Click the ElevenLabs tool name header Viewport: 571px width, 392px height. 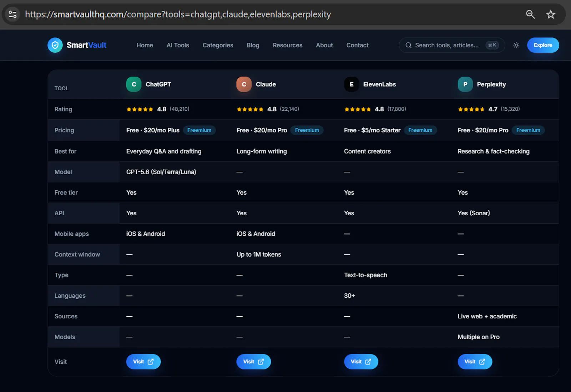point(379,84)
